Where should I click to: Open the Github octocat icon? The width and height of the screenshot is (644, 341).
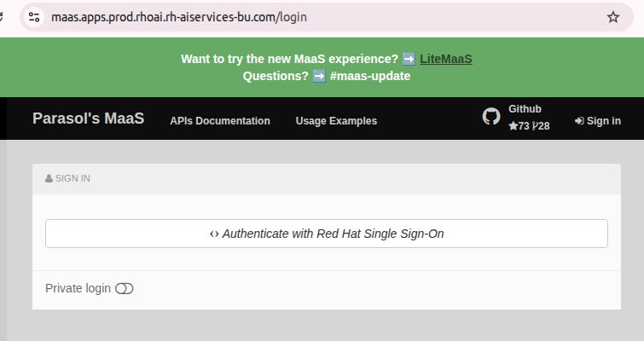coord(490,117)
